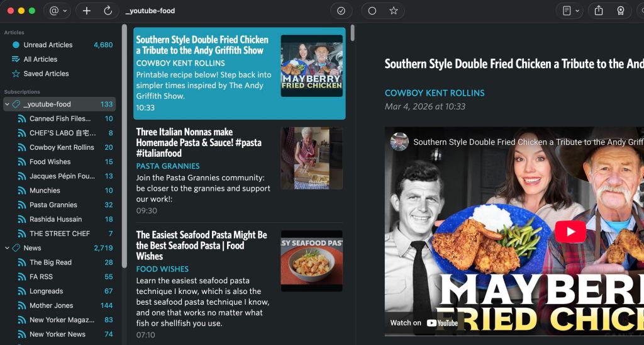Click the toolbar icon right of share
The width and height of the screenshot is (644, 345).
(x=621, y=11)
